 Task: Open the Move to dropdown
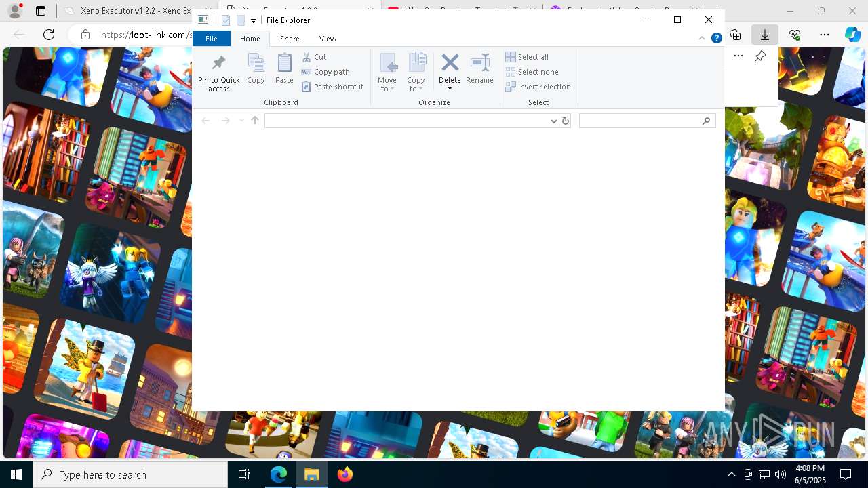click(x=387, y=73)
